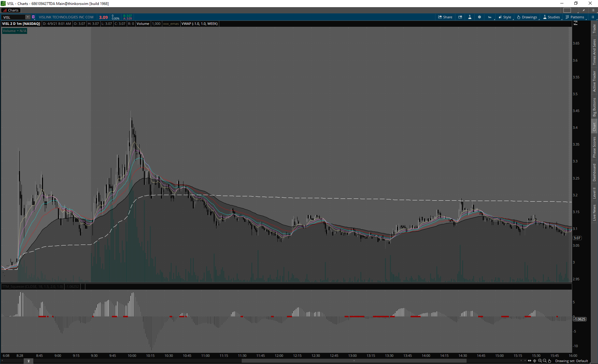Click the purple symbol link indicator
Image resolution: width=598 pixels, height=364 pixels.
[x=33, y=17]
